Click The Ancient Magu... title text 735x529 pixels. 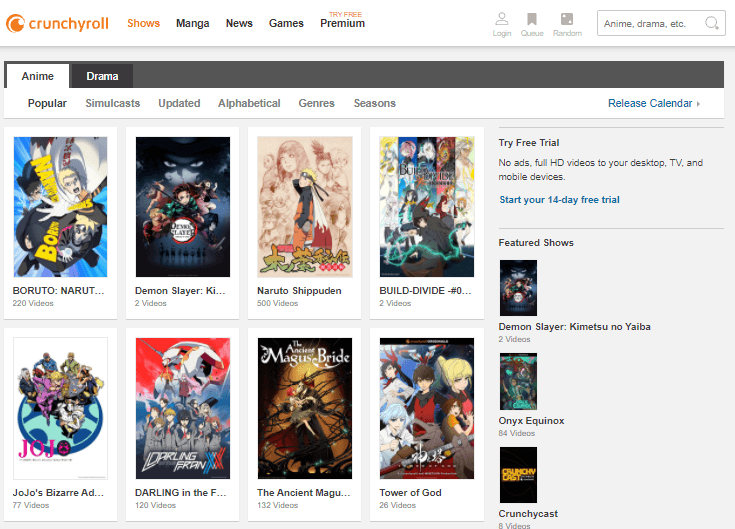click(304, 492)
